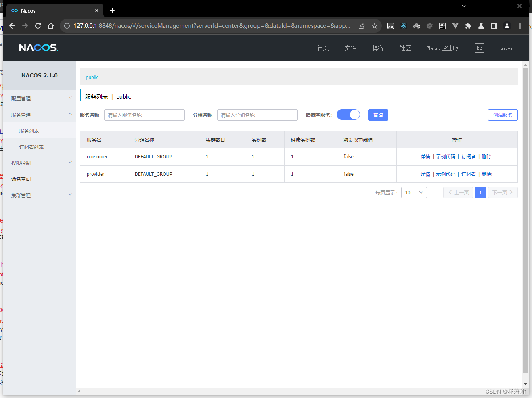This screenshot has width=532, height=398.
Task: Open 文档 in top navigation
Action: click(x=351, y=48)
